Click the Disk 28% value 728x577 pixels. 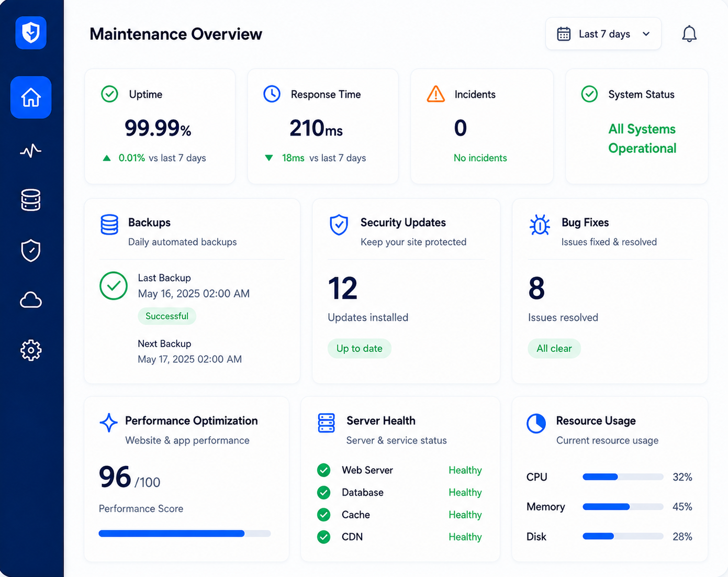pyautogui.click(x=682, y=537)
